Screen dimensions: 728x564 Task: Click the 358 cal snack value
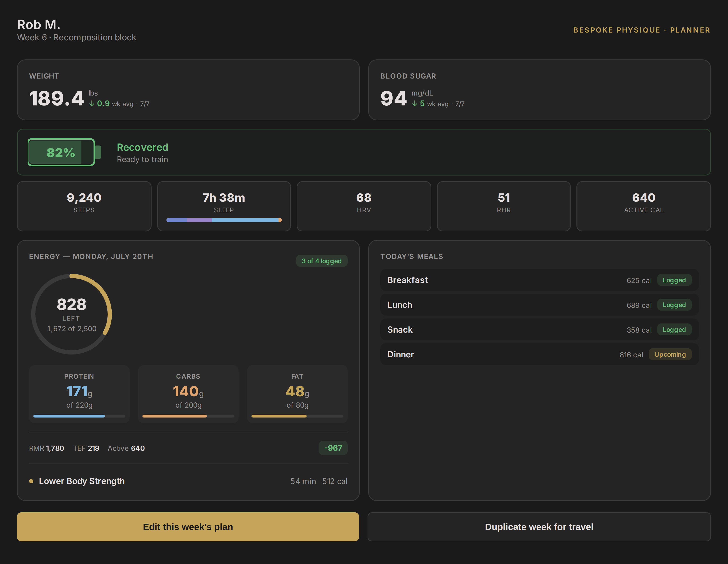[639, 330]
